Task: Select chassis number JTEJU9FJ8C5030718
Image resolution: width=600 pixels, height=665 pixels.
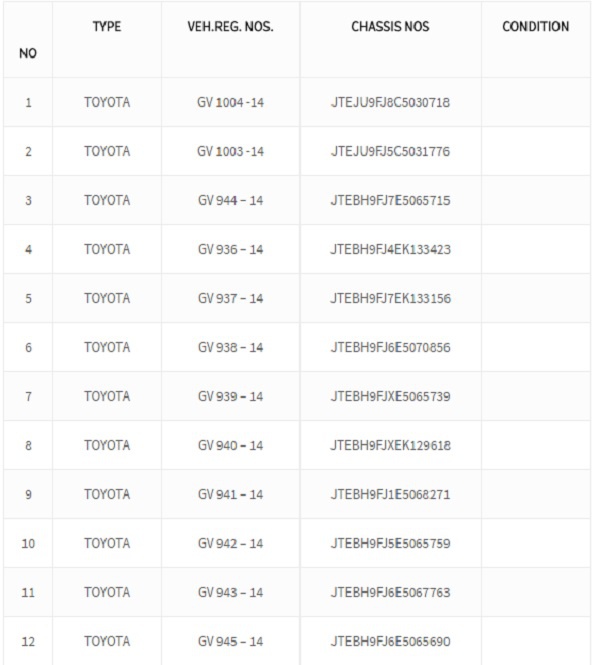Action: pos(390,102)
